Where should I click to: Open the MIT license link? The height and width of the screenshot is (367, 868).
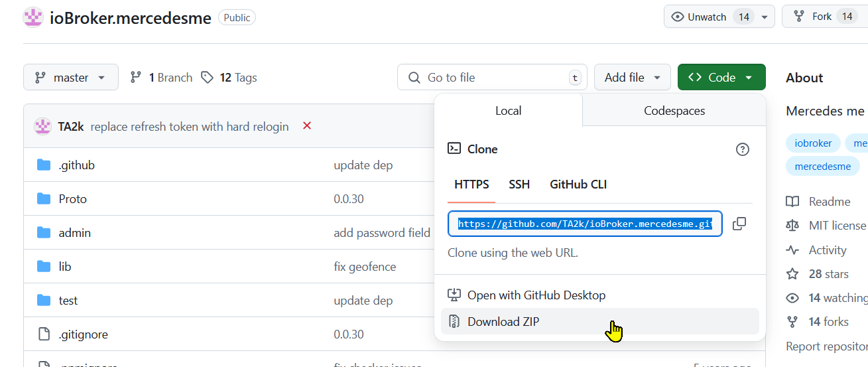click(837, 226)
